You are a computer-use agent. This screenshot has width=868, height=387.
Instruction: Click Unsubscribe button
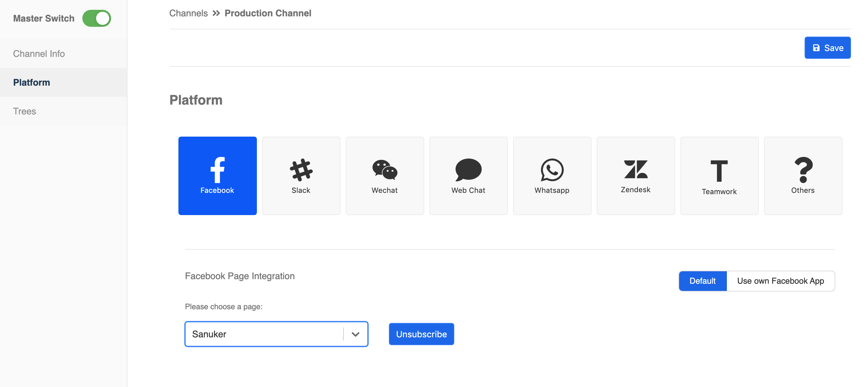[x=421, y=334]
